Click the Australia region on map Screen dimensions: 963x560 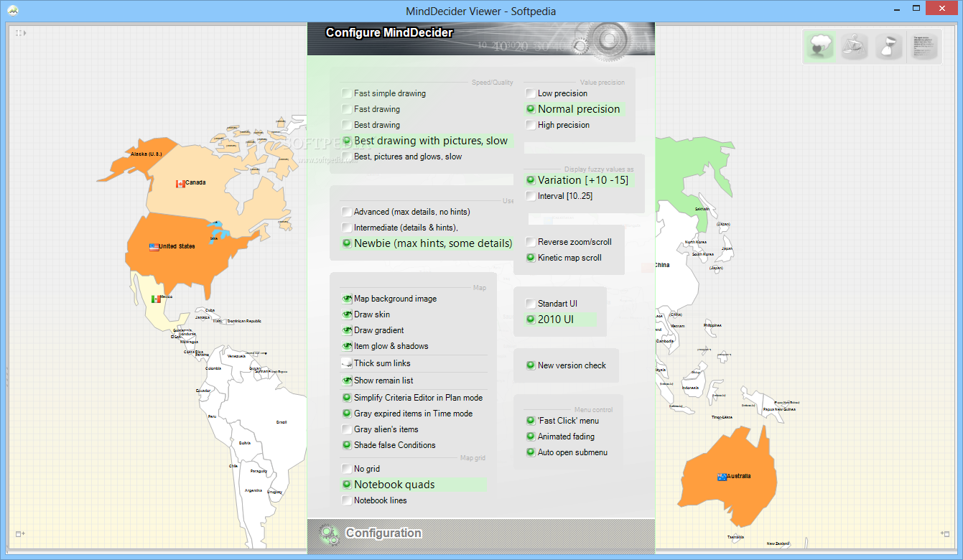tap(729, 474)
